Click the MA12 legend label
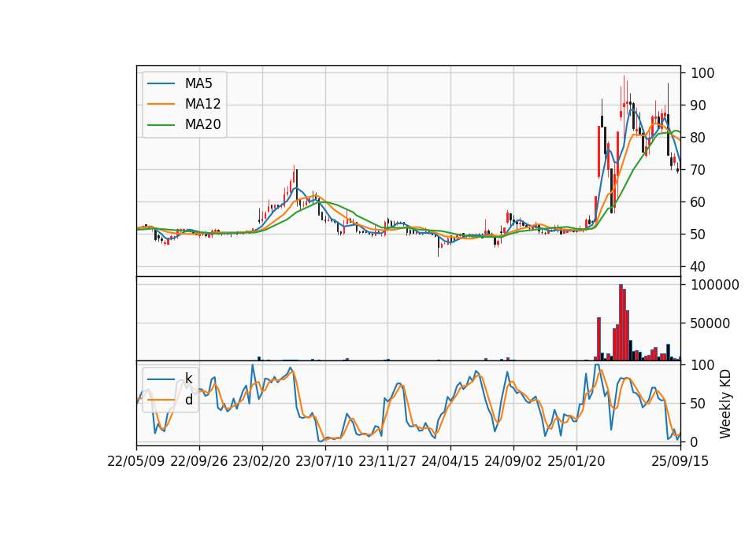The width and height of the screenshot is (756, 543). (202, 104)
